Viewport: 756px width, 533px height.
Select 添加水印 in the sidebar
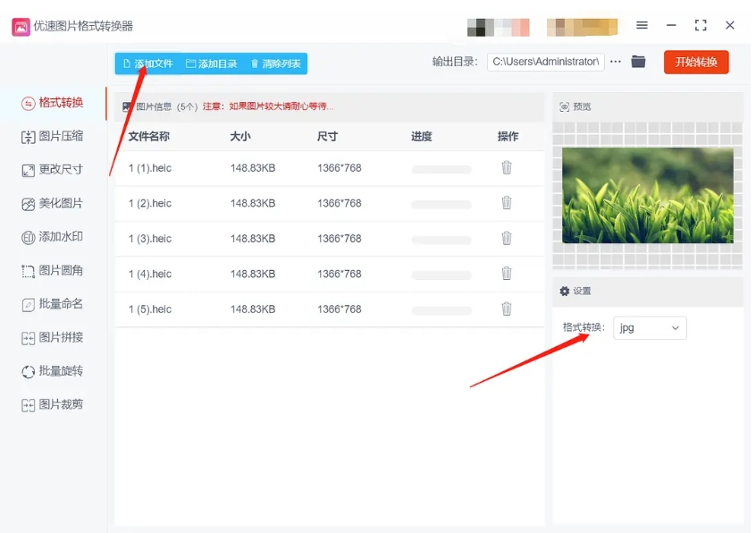[x=53, y=237]
